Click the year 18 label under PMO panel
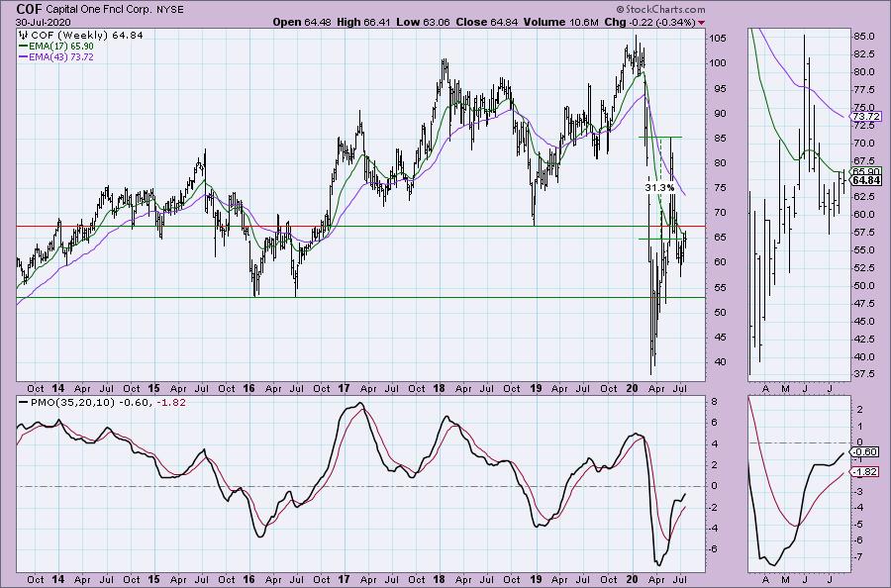891x588 pixels. click(439, 580)
